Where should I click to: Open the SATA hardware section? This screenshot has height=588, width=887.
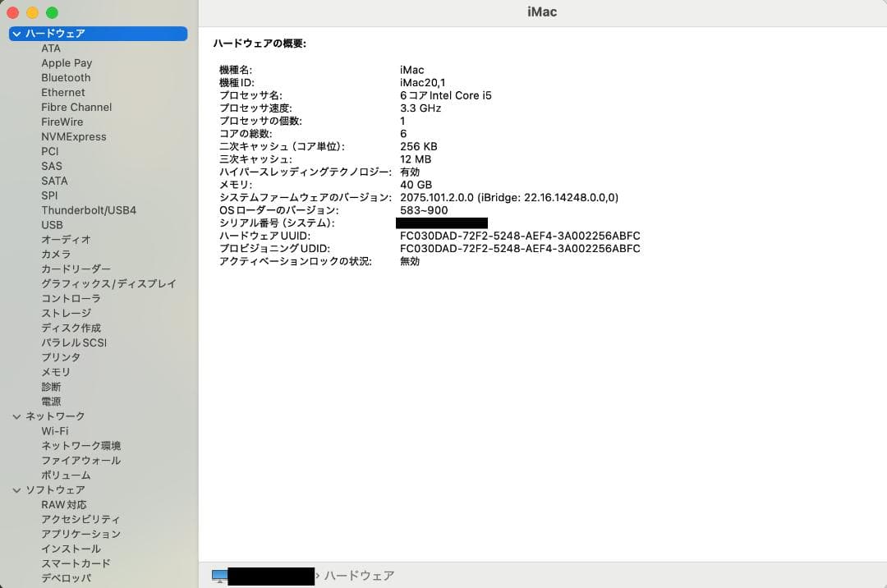pyautogui.click(x=54, y=181)
